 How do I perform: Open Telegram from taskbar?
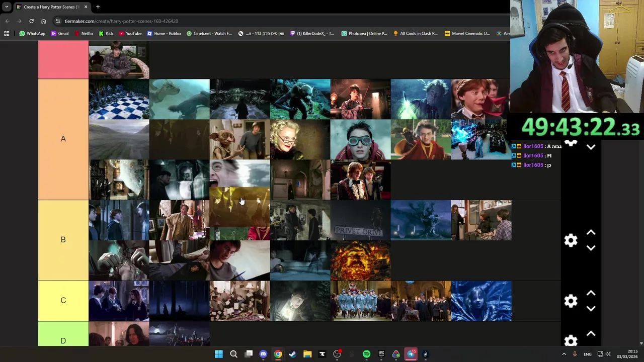tap(411, 354)
